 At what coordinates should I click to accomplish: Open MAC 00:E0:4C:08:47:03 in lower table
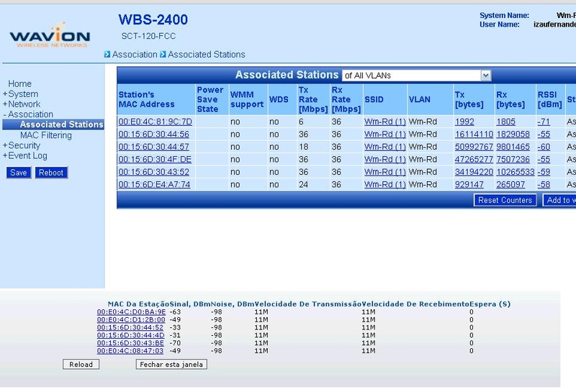point(130,350)
